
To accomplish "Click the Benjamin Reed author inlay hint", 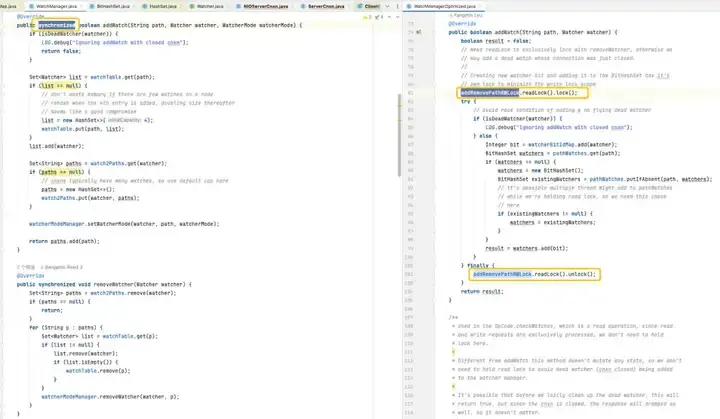I will [62, 267].
